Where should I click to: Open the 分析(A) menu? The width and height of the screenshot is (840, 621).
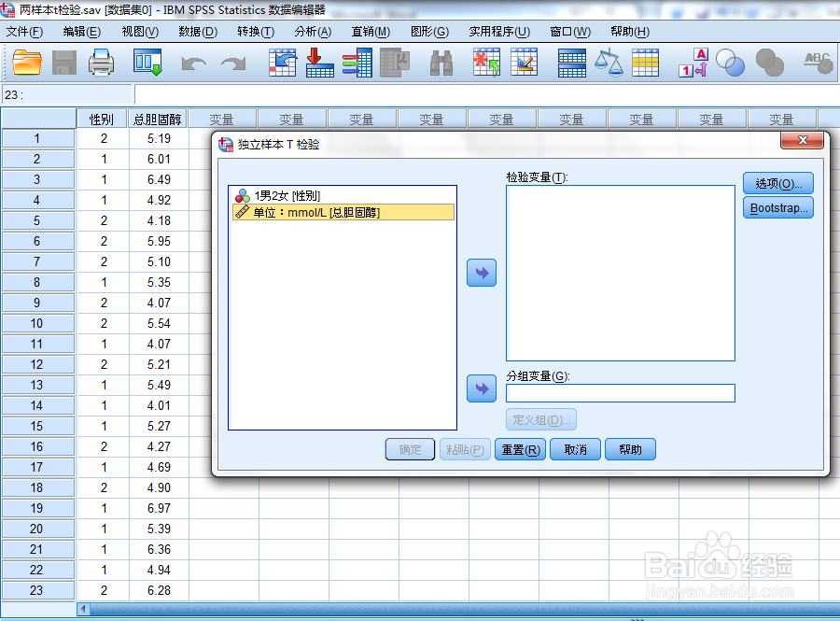pos(313,32)
